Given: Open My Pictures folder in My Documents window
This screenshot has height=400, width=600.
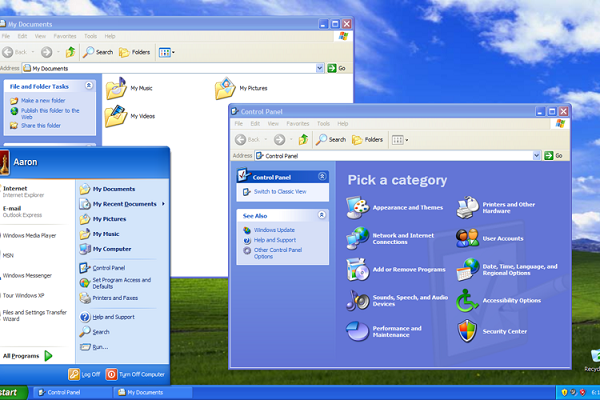Looking at the screenshot, I should tap(241, 88).
